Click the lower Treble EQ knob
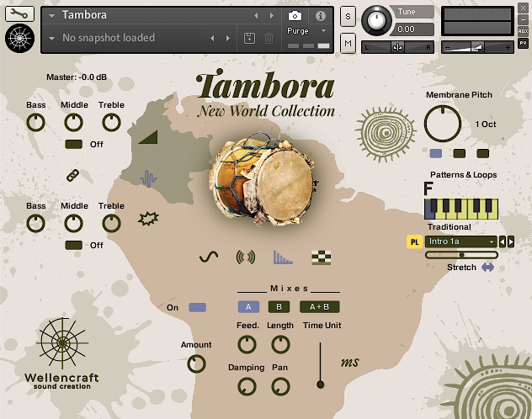This screenshot has width=532, height=419. pyautogui.click(x=111, y=224)
